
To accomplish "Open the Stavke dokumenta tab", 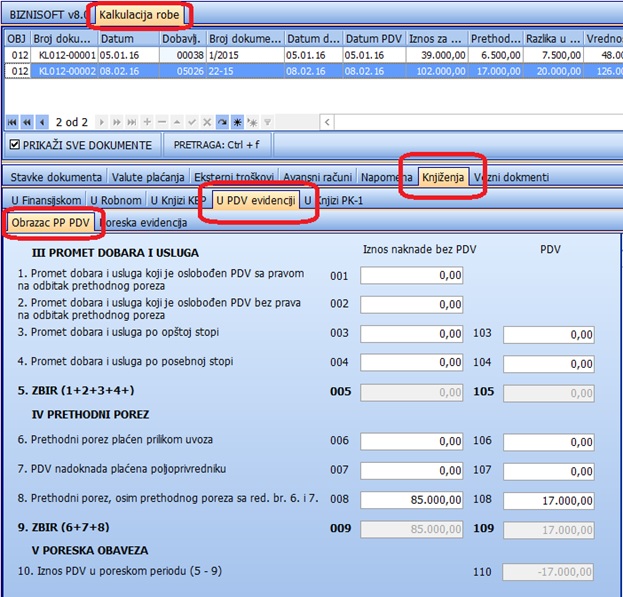I will (x=49, y=177).
